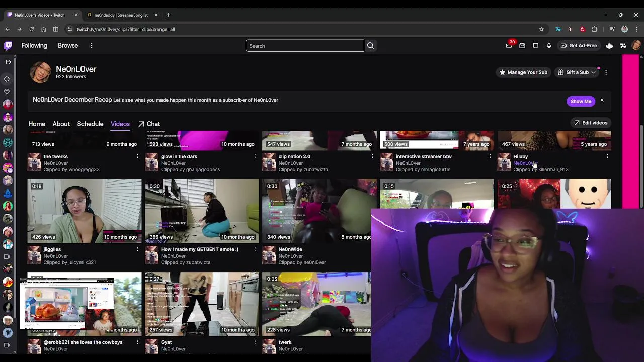
Task: Open the Whispers chat bubble icon
Action: tap(536, 46)
